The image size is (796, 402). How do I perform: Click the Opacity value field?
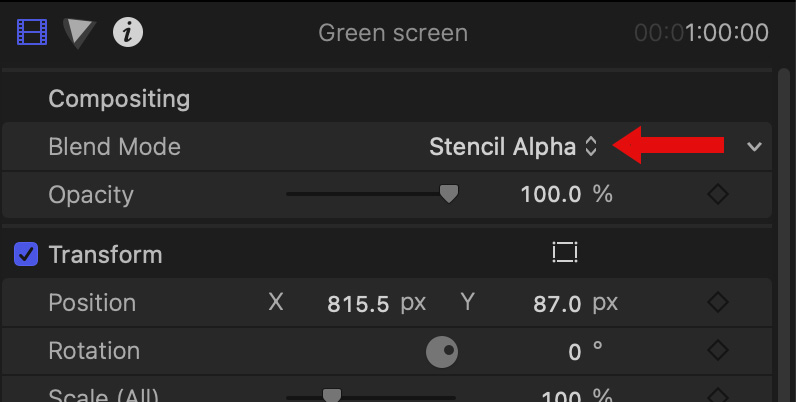click(550, 194)
